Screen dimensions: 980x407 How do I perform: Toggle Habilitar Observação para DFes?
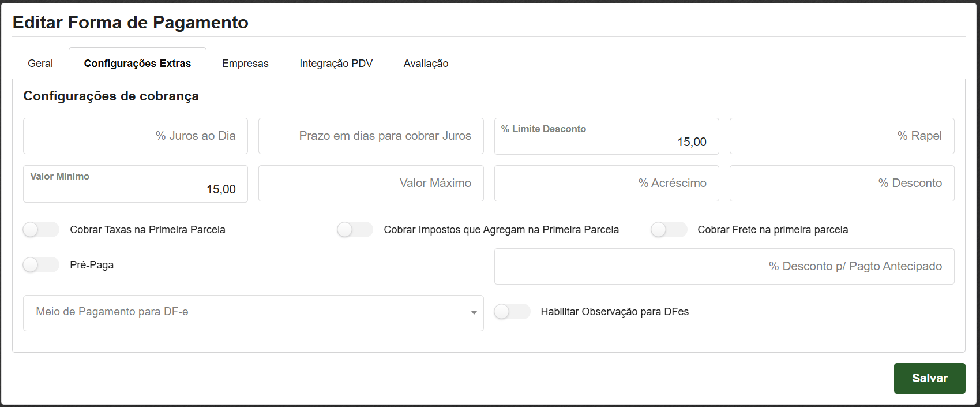[x=512, y=312]
